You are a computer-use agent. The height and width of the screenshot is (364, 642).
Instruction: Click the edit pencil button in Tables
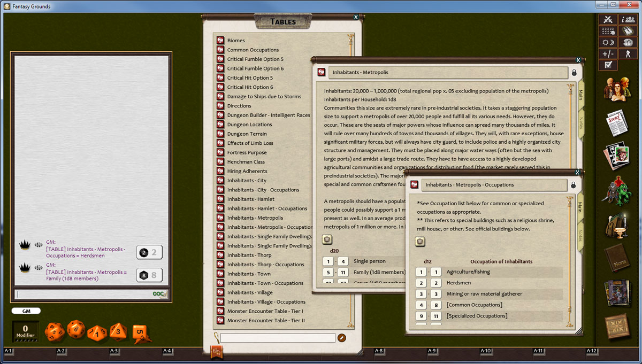(342, 338)
